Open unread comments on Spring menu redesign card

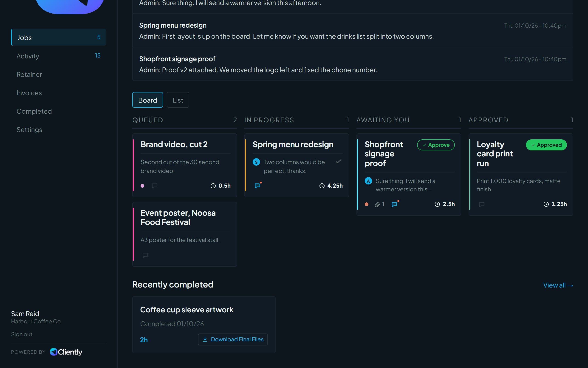pyautogui.click(x=257, y=186)
